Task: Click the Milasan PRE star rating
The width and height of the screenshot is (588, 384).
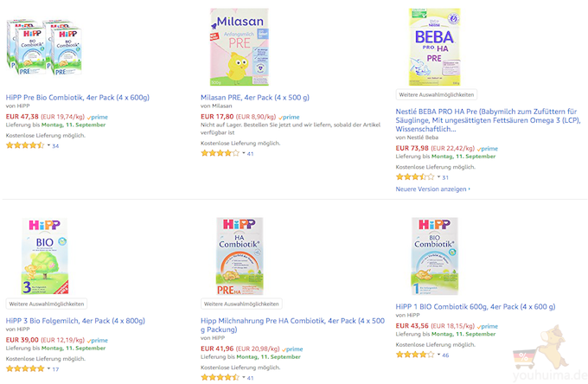Action: (220, 153)
